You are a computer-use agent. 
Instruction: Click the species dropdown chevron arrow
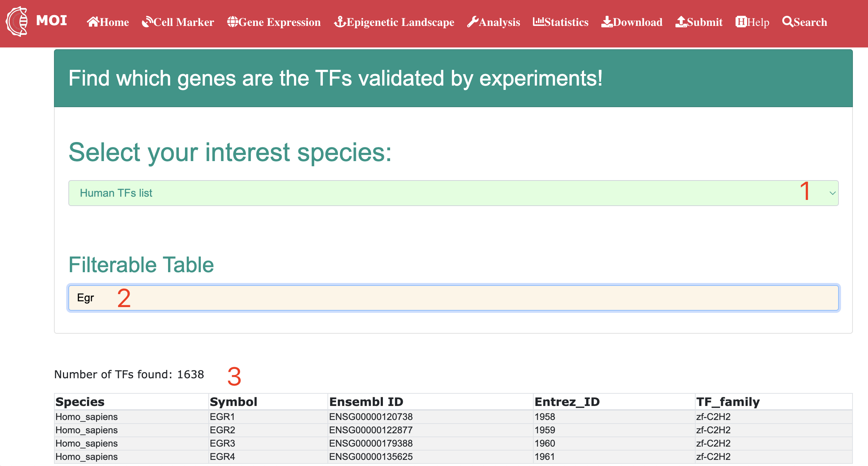point(832,193)
